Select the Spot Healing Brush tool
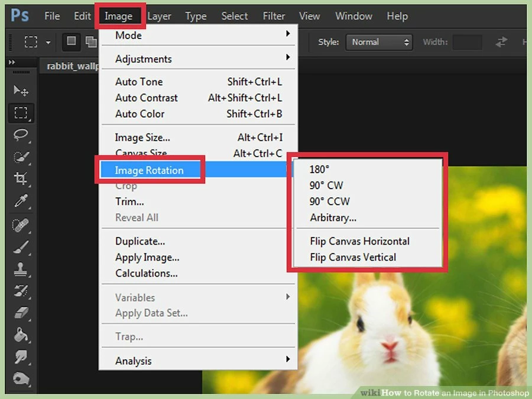 tap(21, 225)
